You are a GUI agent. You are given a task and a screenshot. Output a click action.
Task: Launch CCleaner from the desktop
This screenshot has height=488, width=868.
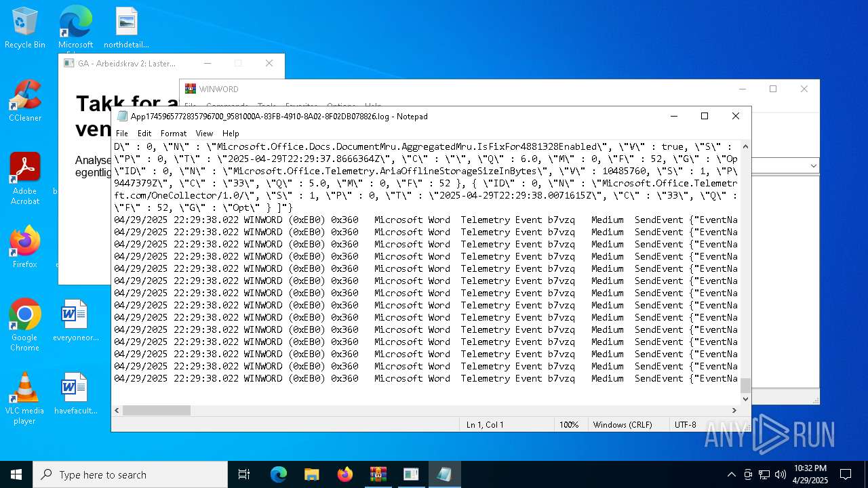[25, 100]
